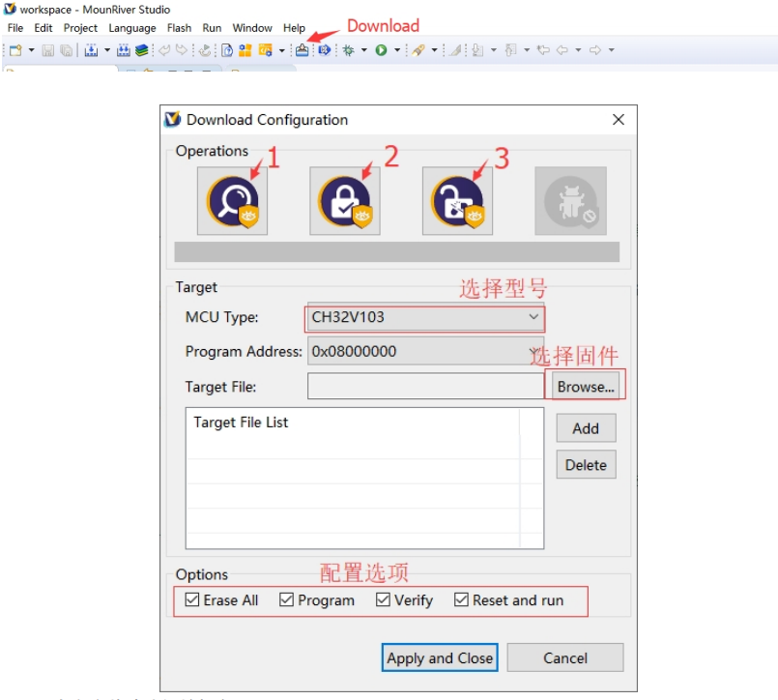
Task: Click the magnifier Query protection status icon
Action: click(x=232, y=201)
